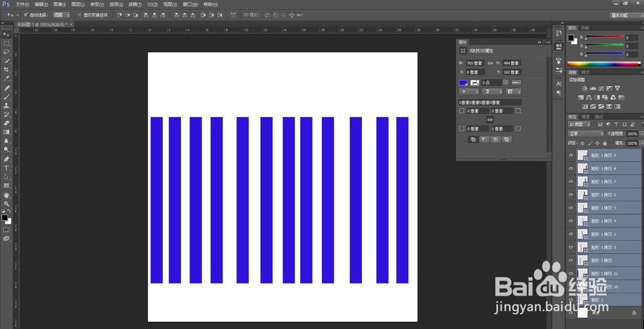Hide the layer 矩形 1 拷贝 6

(571, 194)
